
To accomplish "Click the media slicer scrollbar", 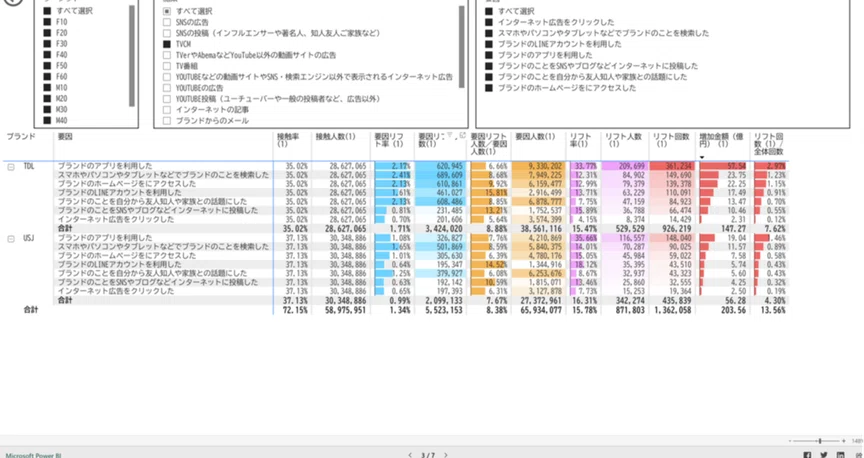I will [x=461, y=46].
